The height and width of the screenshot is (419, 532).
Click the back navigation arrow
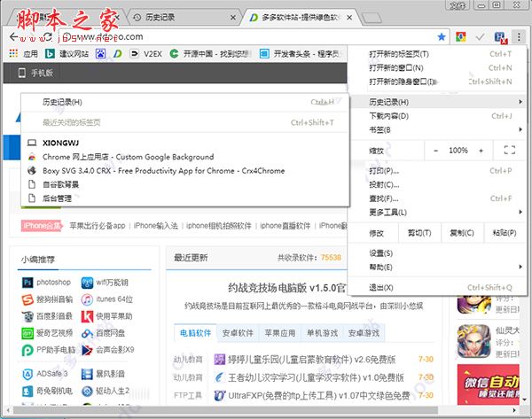13,36
